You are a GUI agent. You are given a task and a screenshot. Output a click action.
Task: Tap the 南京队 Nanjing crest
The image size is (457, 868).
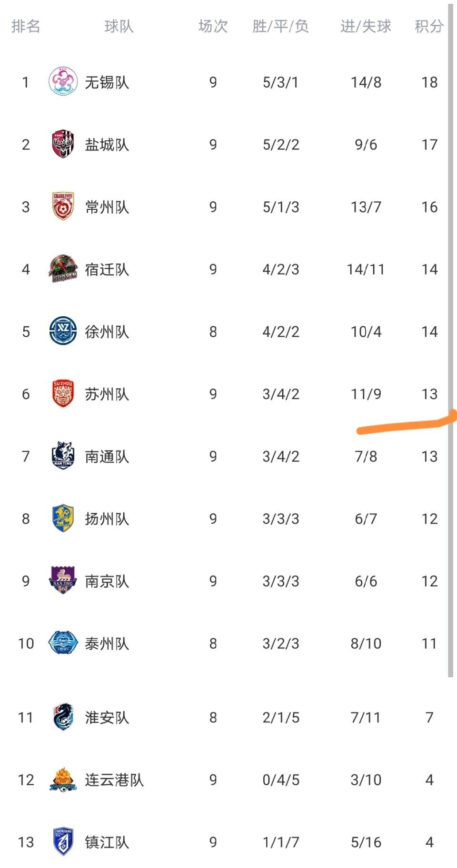(63, 580)
